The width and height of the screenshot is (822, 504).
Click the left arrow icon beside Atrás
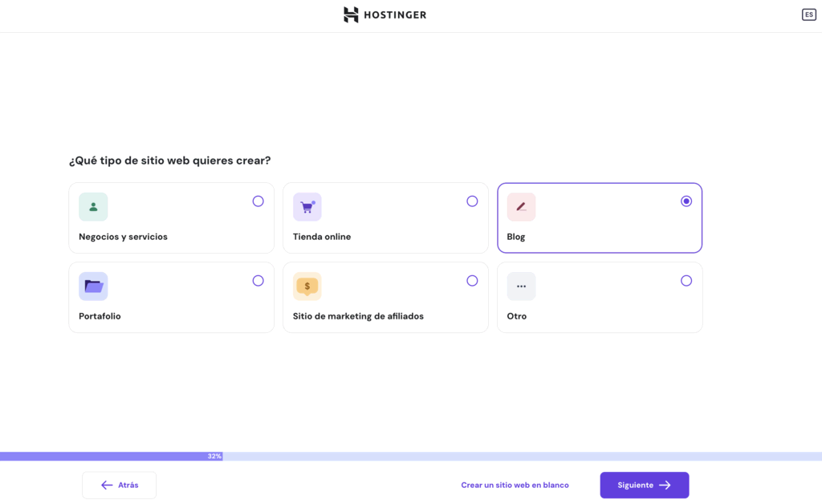tap(107, 486)
